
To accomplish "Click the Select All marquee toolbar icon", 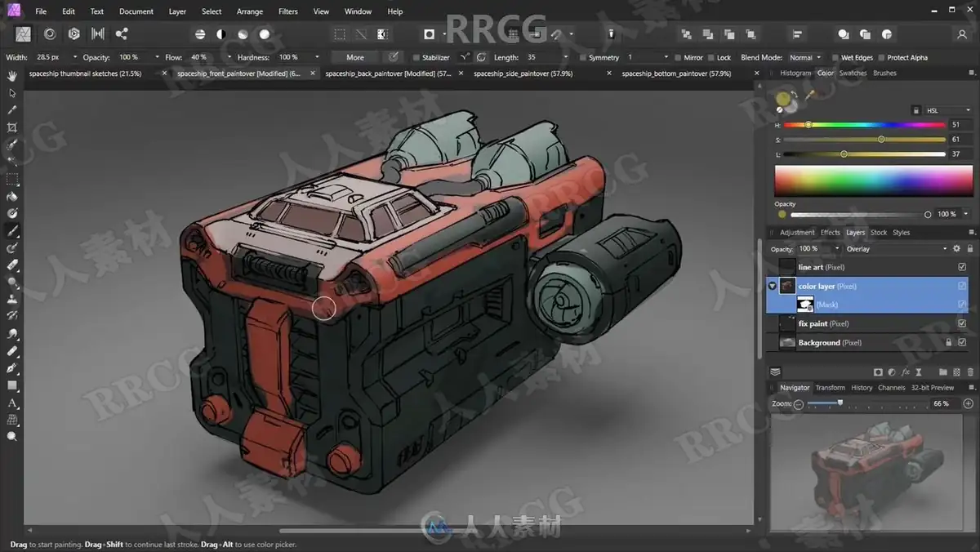I will coord(340,34).
